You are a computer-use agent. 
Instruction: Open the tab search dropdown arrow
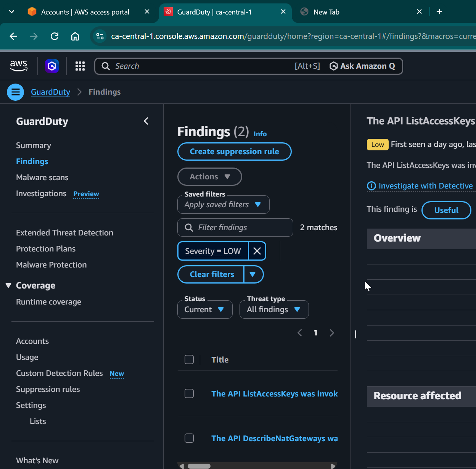point(12,12)
